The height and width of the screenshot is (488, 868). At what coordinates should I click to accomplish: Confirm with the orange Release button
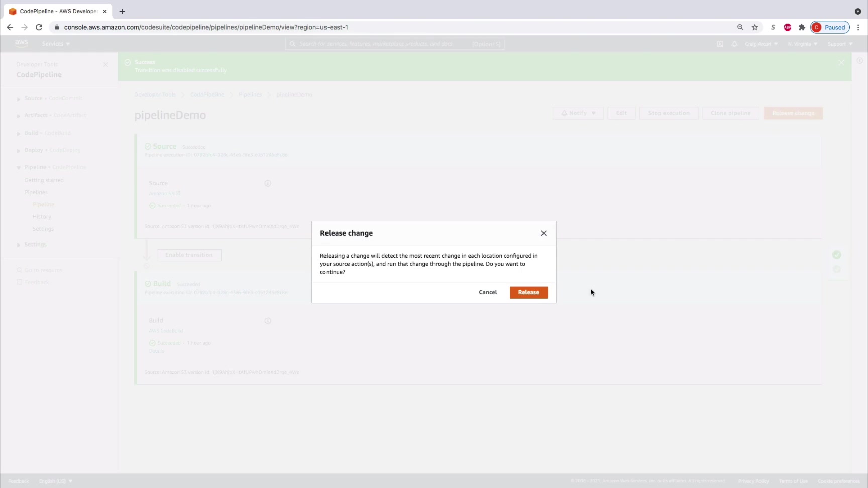(x=528, y=292)
